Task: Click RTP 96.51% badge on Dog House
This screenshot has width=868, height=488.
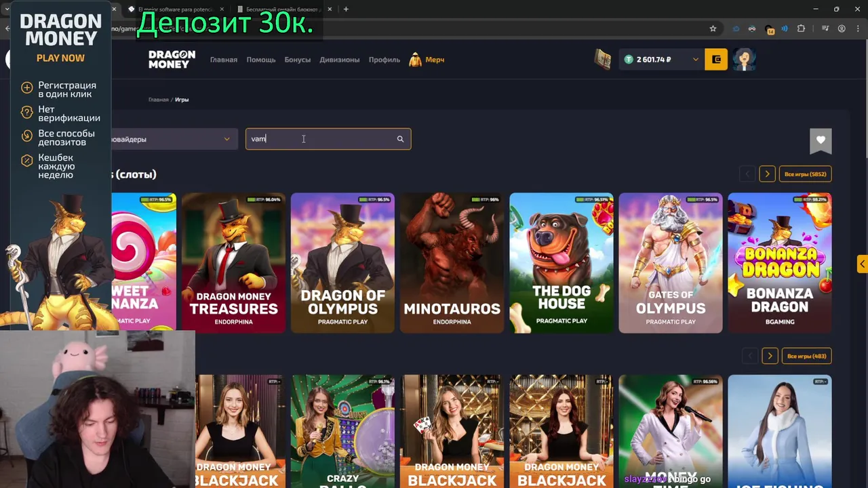Action: 592,199
